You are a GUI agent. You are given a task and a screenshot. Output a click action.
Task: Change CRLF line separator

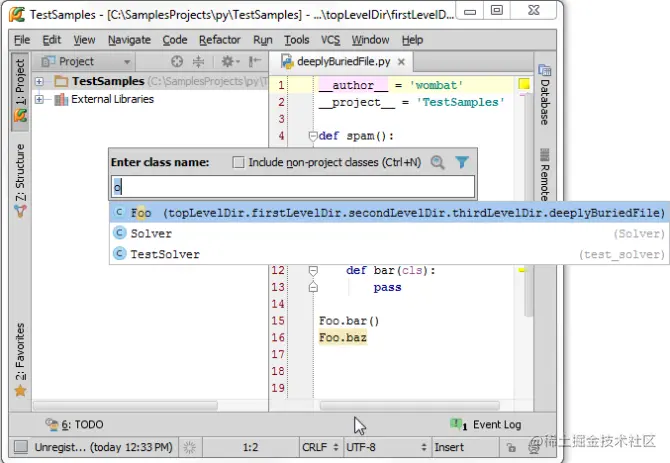(320, 447)
